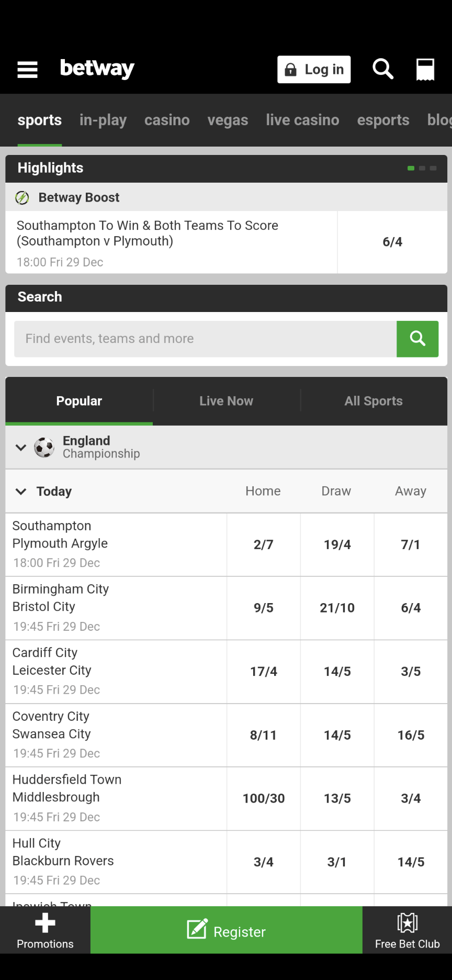Select the All Sports tab

coord(374,401)
